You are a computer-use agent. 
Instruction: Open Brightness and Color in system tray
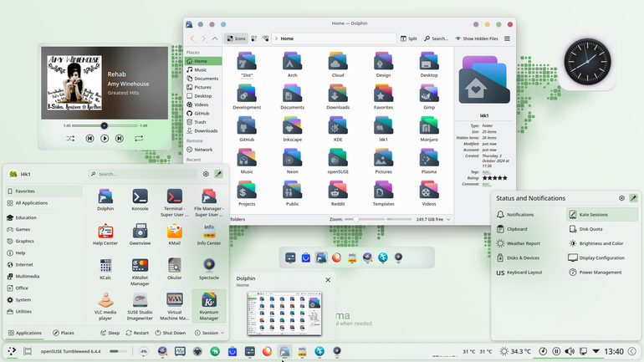(x=601, y=243)
